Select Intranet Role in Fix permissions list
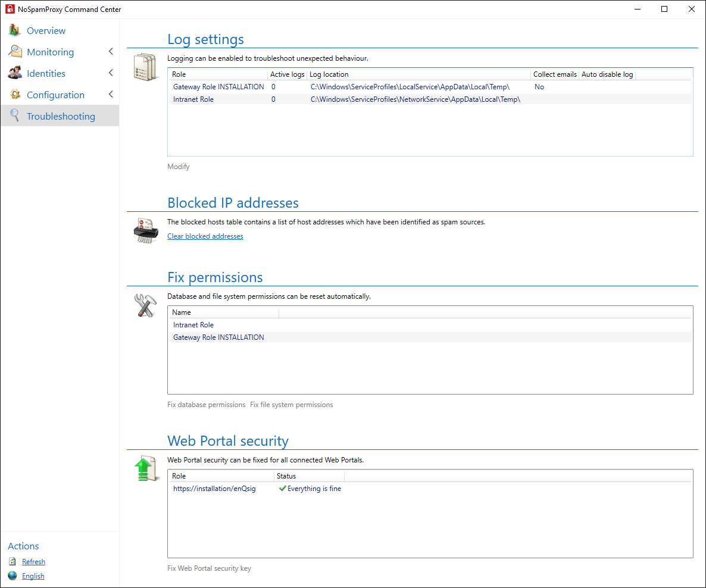706x588 pixels. 430,324
